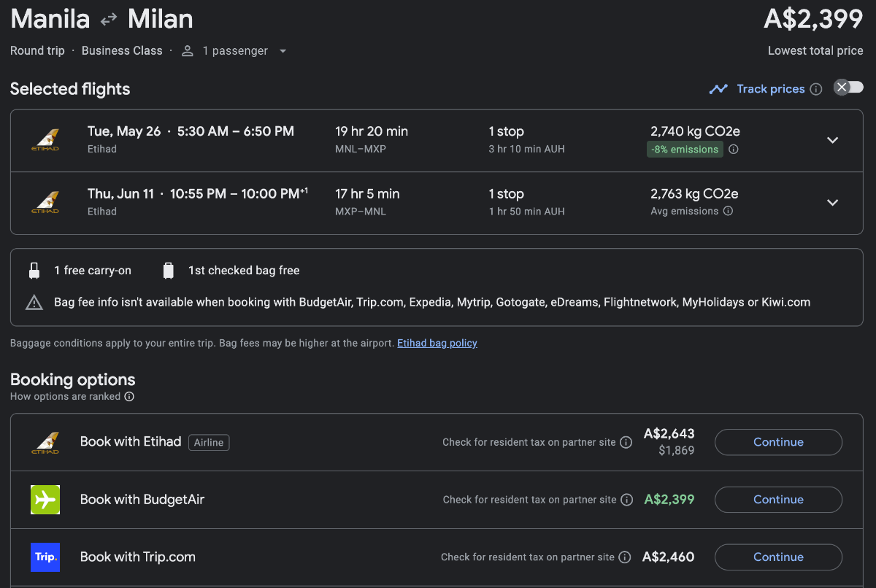The image size is (876, 588).
Task: Select the Business Class option
Action: (x=122, y=50)
